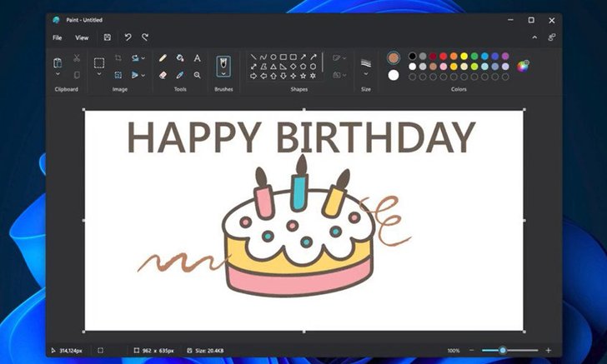Expand the Brushes dropdown chevron

[223, 73]
